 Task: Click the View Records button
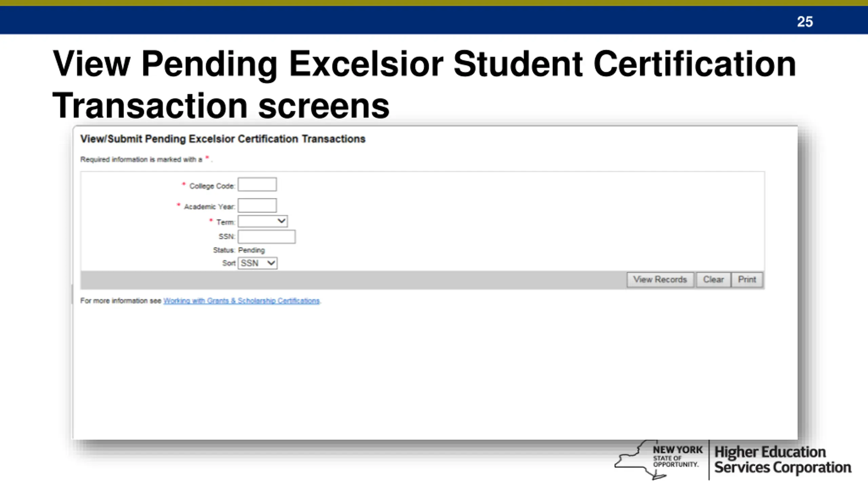pos(660,280)
